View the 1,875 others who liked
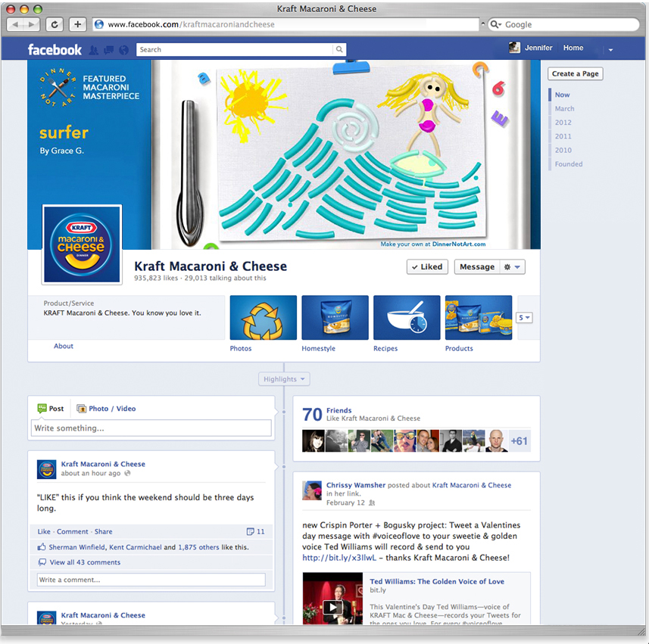Viewport: 649px width, 644px height. (x=198, y=547)
